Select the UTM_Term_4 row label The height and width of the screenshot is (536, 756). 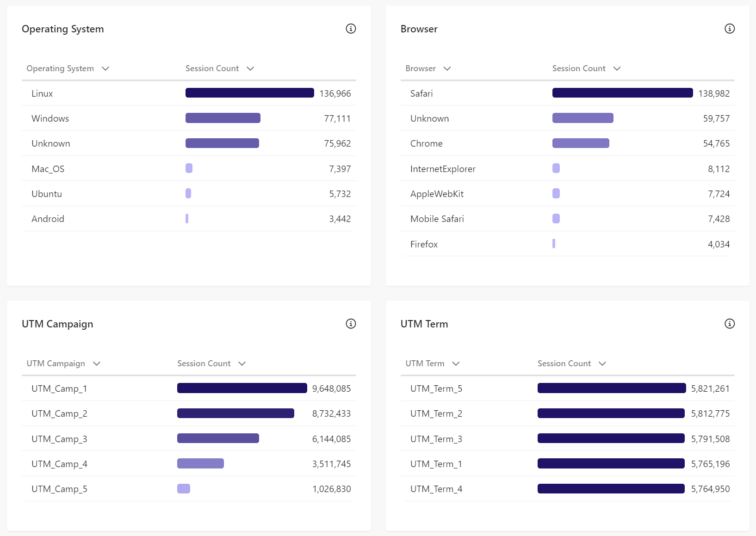[436, 489]
